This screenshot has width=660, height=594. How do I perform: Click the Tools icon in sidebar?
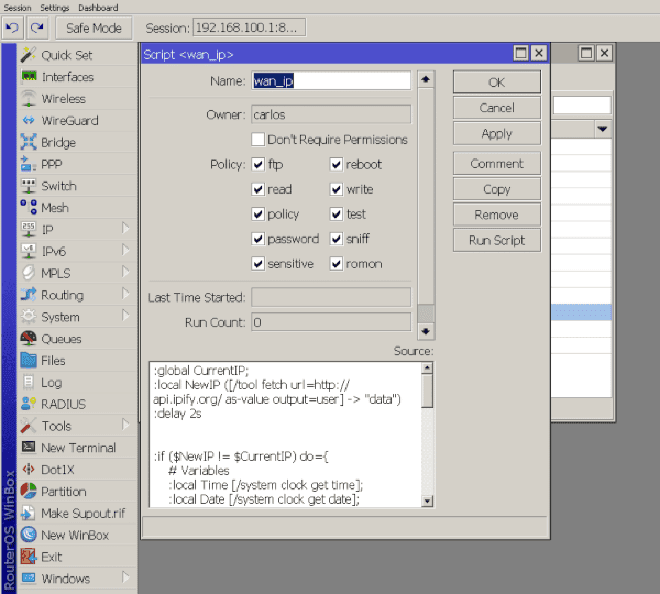tap(29, 425)
